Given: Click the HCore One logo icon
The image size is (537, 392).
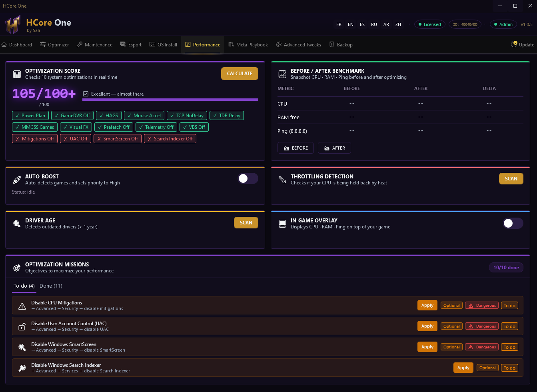Looking at the screenshot, I should [x=12, y=25].
